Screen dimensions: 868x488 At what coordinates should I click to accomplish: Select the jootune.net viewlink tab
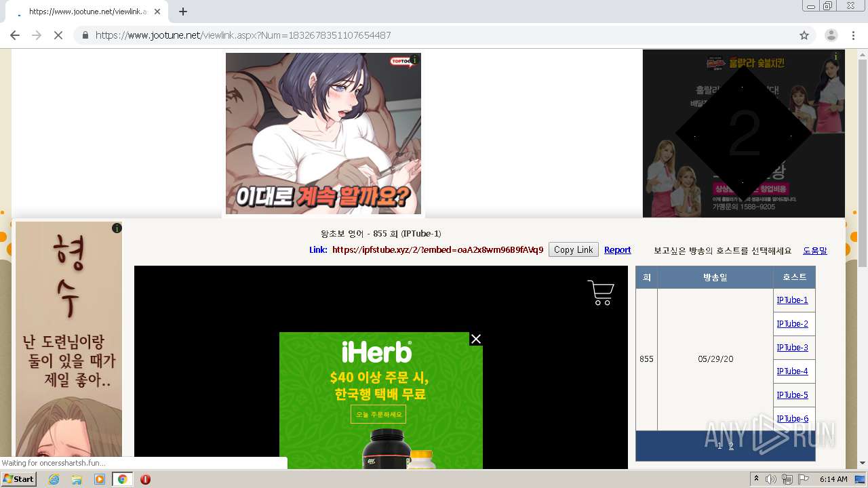[x=88, y=12]
